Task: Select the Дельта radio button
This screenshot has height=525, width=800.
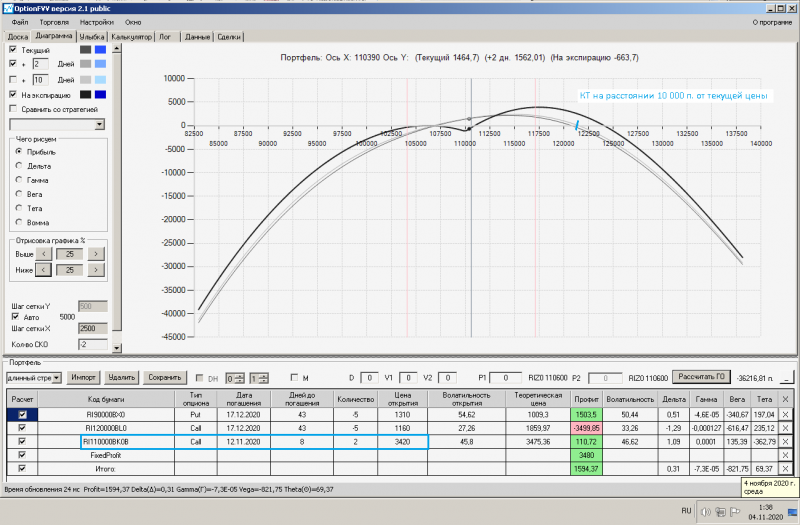Action: pos(18,165)
